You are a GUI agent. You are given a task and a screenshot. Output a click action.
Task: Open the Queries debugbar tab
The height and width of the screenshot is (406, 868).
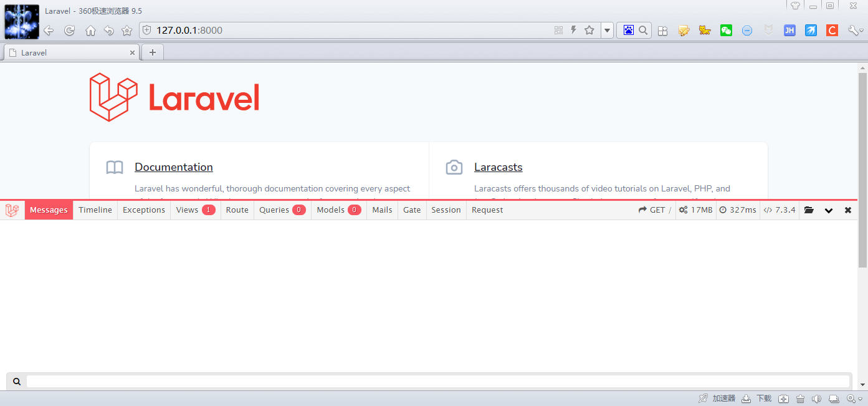coord(282,210)
